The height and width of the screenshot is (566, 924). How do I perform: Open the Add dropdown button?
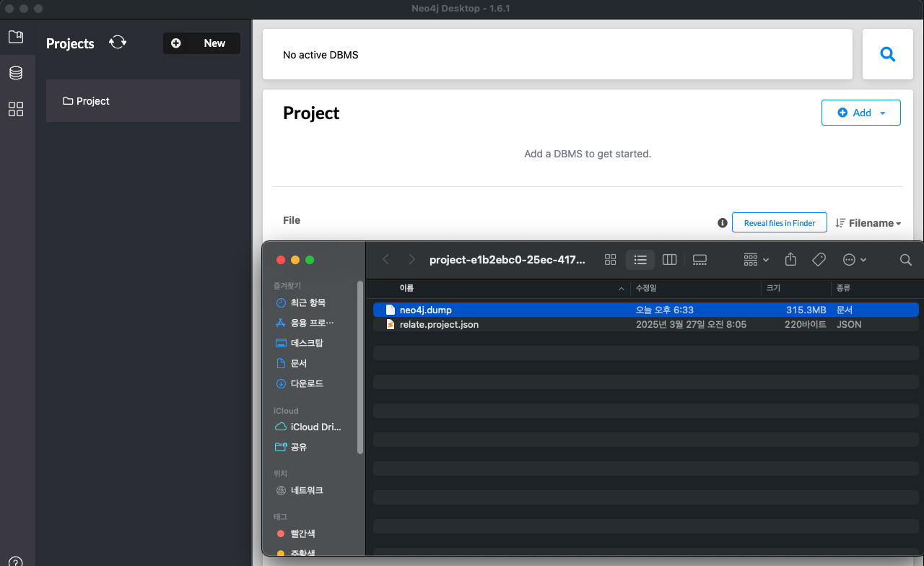pyautogui.click(x=860, y=113)
